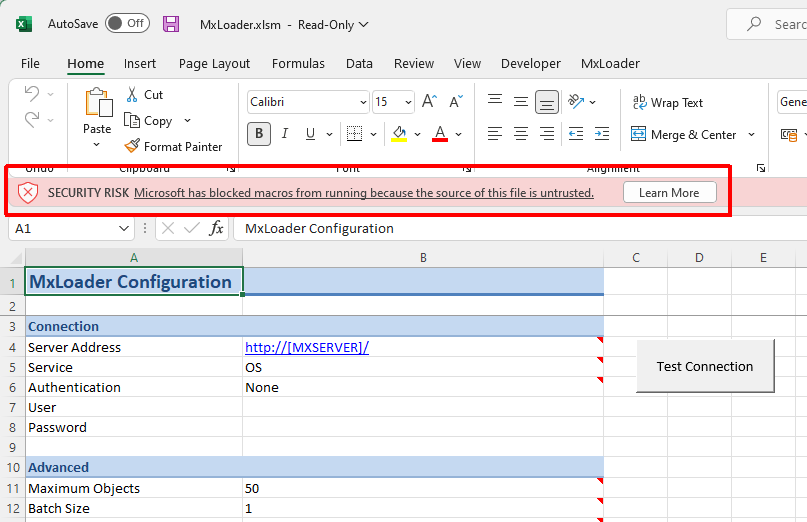The image size is (807, 522).
Task: Align text left
Action: (x=495, y=134)
